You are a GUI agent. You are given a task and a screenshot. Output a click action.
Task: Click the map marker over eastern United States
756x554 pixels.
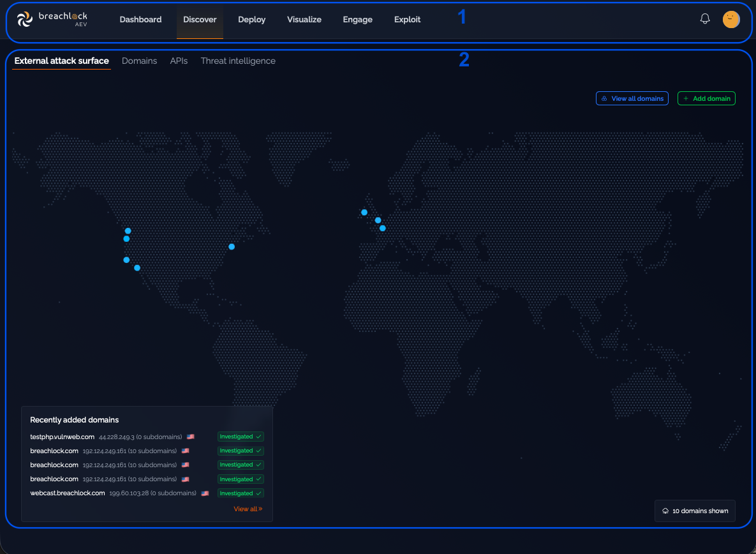tap(232, 247)
